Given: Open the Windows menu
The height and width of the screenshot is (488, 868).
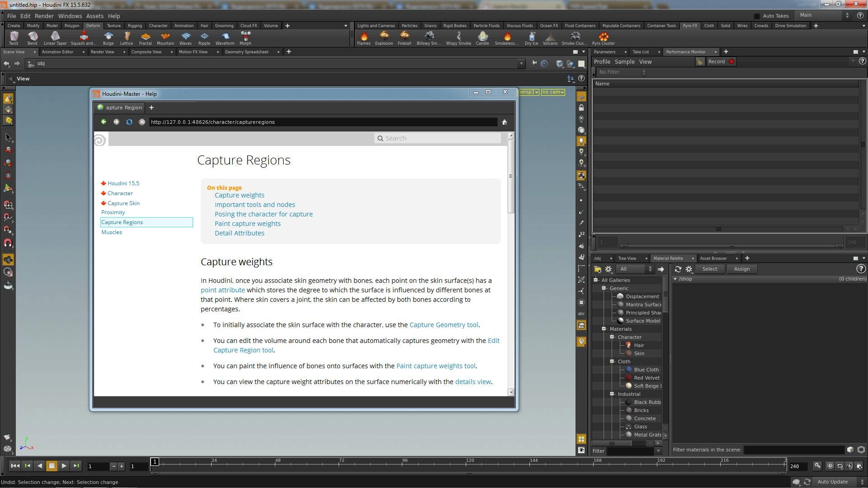Looking at the screenshot, I should click(x=70, y=16).
